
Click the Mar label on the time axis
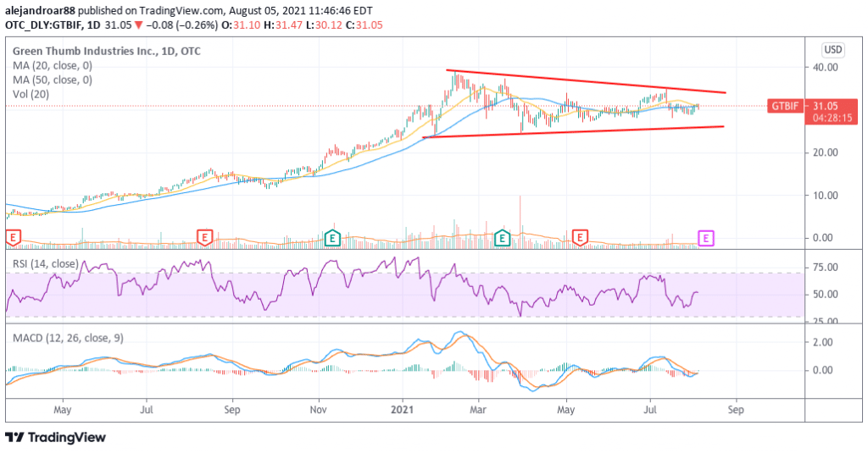click(478, 410)
